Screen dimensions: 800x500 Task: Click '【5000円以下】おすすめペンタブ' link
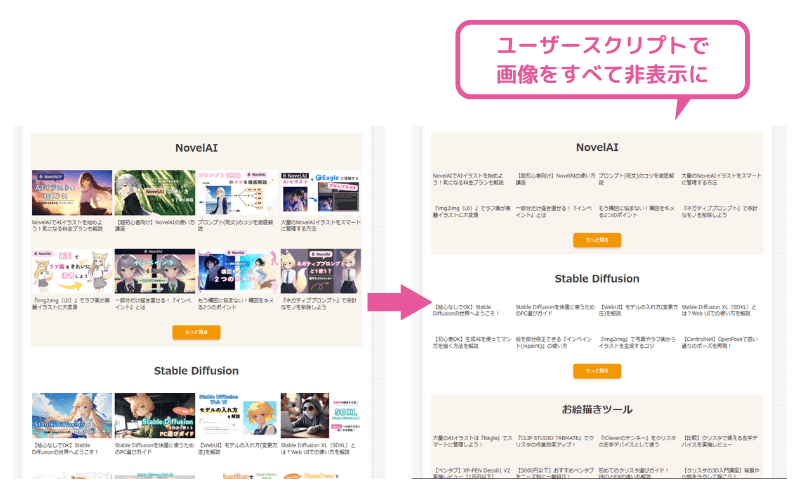click(555, 473)
